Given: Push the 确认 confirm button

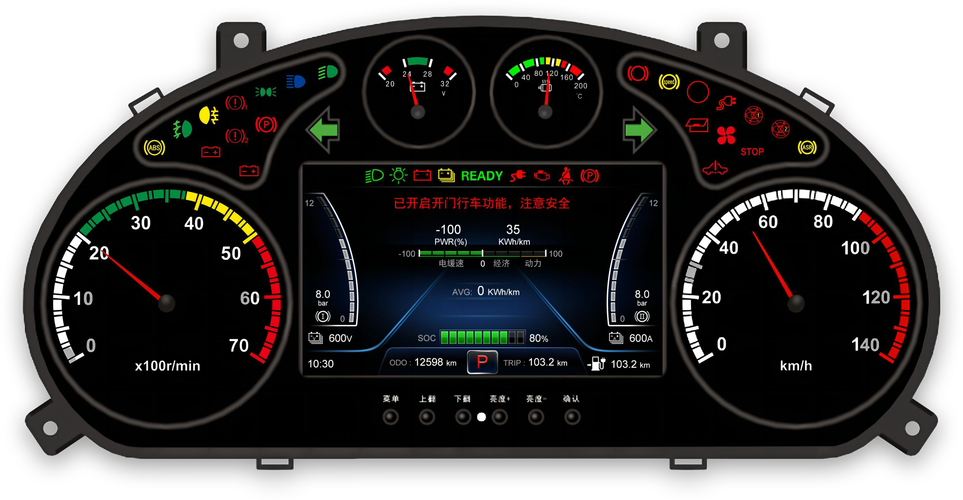Looking at the screenshot, I should click(x=572, y=417).
